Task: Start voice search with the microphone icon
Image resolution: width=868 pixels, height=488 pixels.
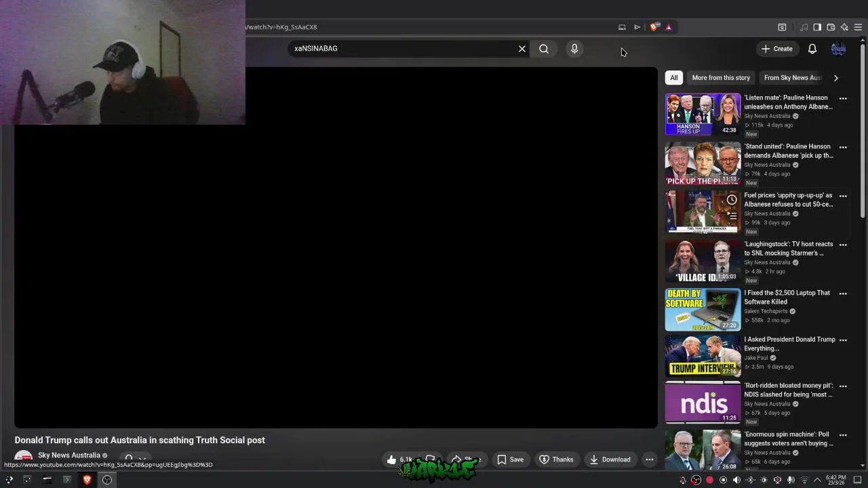Action: point(574,49)
